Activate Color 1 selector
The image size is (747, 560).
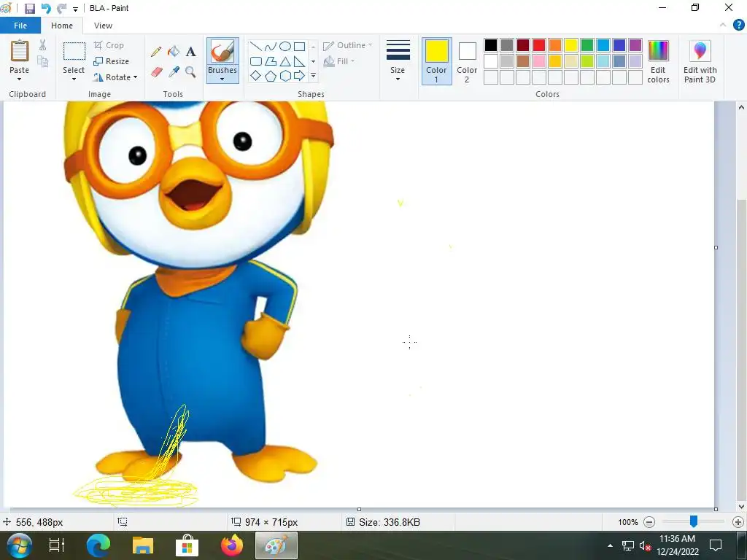click(x=436, y=61)
